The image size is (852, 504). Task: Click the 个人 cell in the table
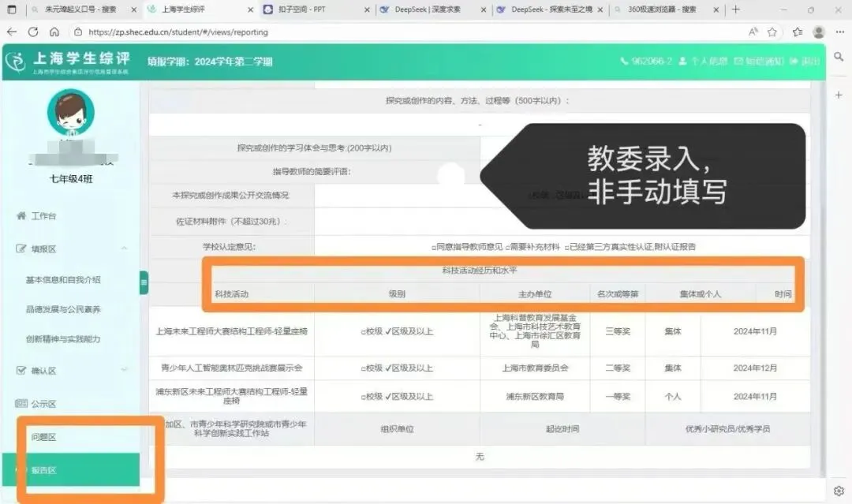[x=673, y=397]
